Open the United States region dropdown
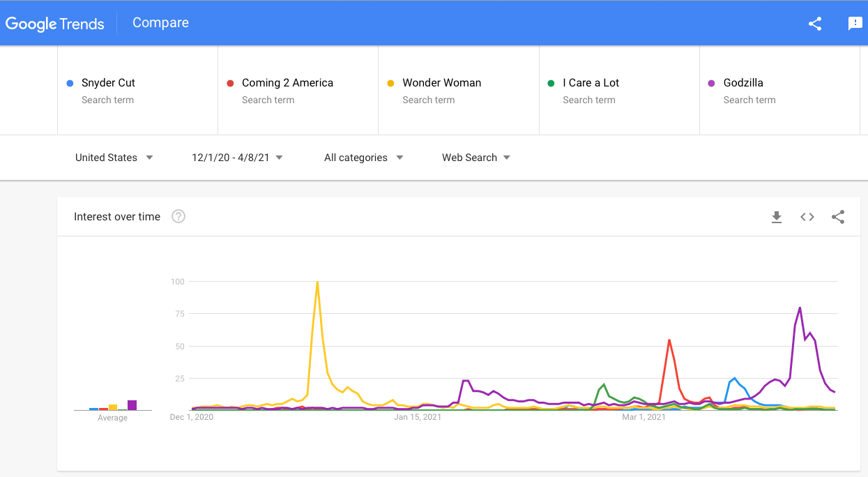The width and height of the screenshot is (868, 477). point(114,158)
